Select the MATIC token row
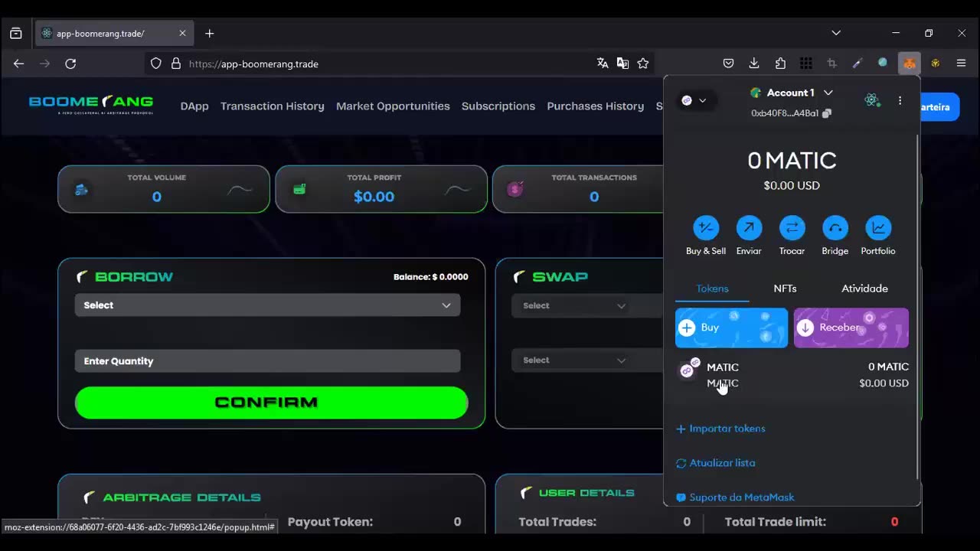 coord(792,375)
